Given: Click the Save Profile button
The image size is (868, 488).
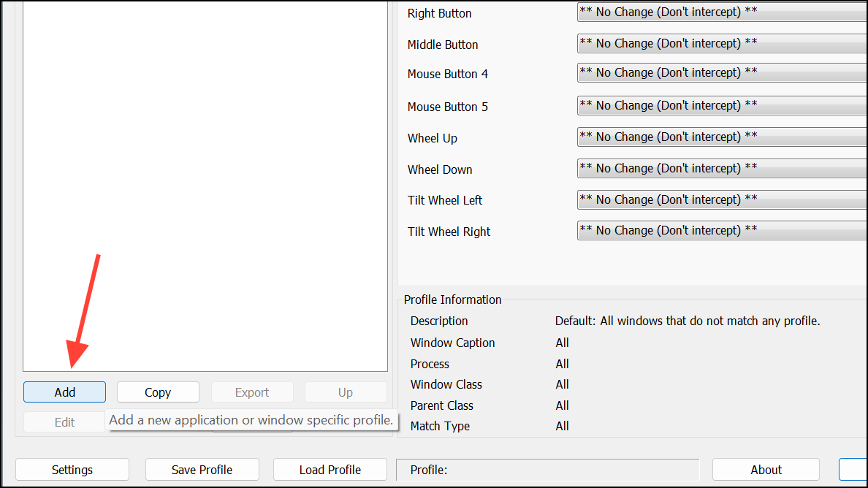Looking at the screenshot, I should (202, 470).
